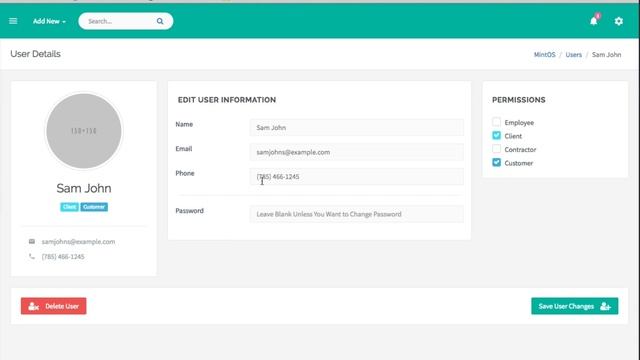Open the settings gear icon
The height and width of the screenshot is (360, 640).
619,21
